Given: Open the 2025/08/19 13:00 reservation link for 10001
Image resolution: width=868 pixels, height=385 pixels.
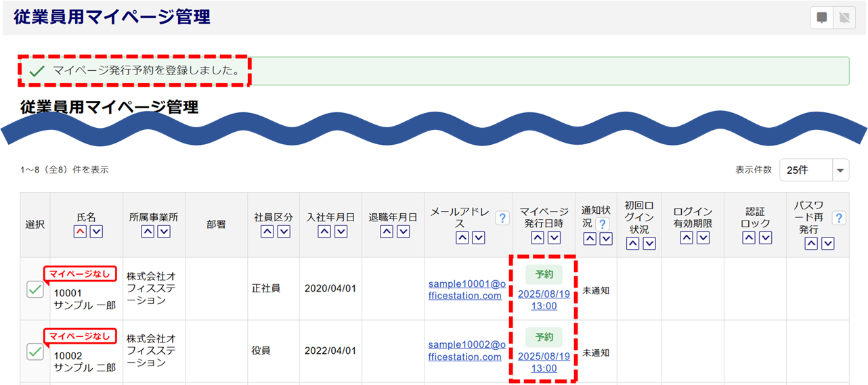Looking at the screenshot, I should coord(544,300).
